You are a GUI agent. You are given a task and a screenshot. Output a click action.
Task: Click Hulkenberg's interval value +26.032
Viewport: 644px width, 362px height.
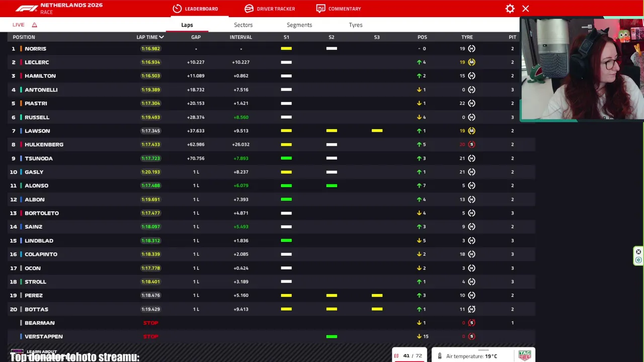(x=241, y=144)
